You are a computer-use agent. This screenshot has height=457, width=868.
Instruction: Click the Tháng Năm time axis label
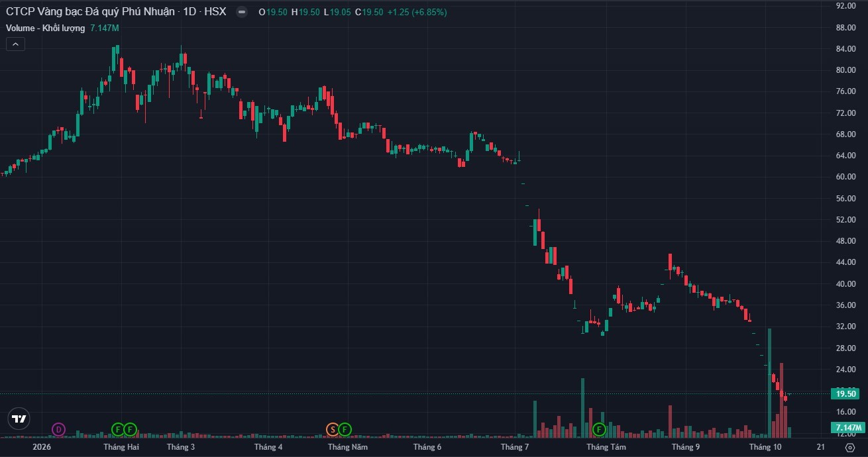[x=347, y=447]
